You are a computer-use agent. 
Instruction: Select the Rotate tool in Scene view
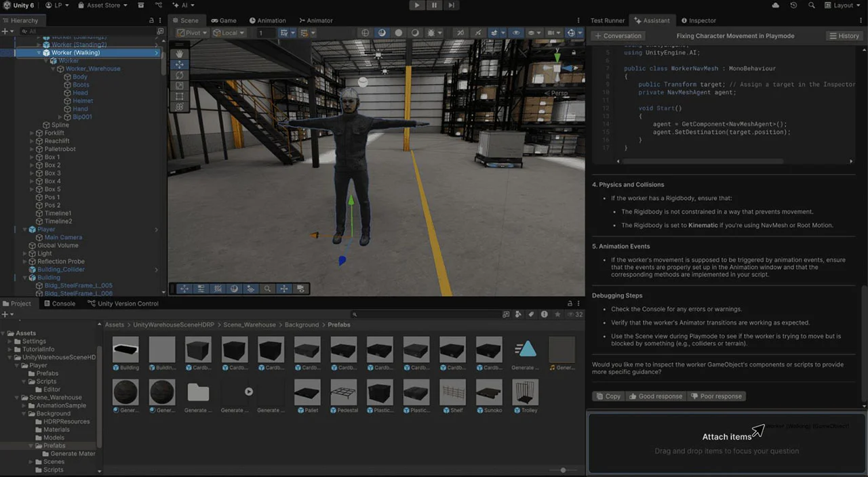tap(179, 75)
